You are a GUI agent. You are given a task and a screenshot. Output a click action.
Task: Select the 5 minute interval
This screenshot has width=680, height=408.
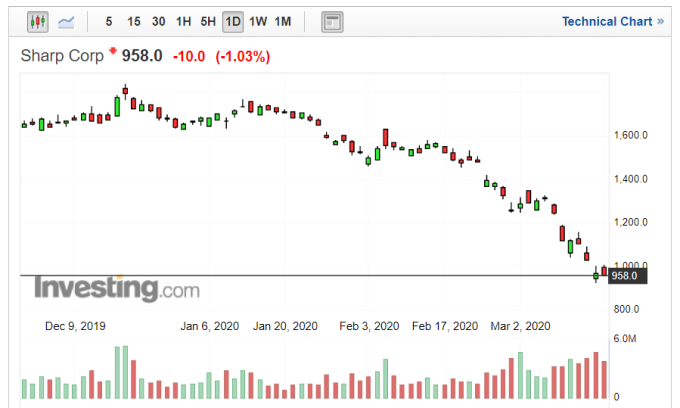109,22
